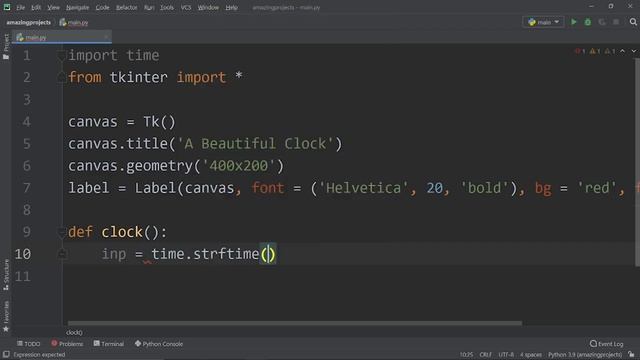Click the tkinter module name on line 2
The height and width of the screenshot is (360, 640).
pyautogui.click(x=139, y=77)
